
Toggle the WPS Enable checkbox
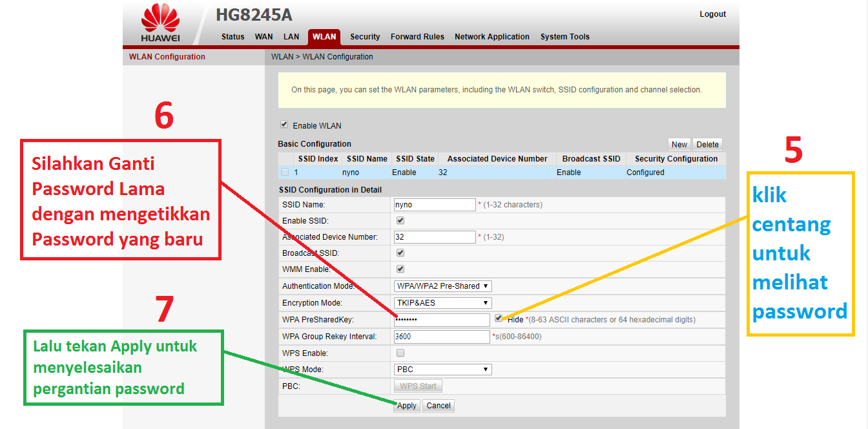point(400,353)
